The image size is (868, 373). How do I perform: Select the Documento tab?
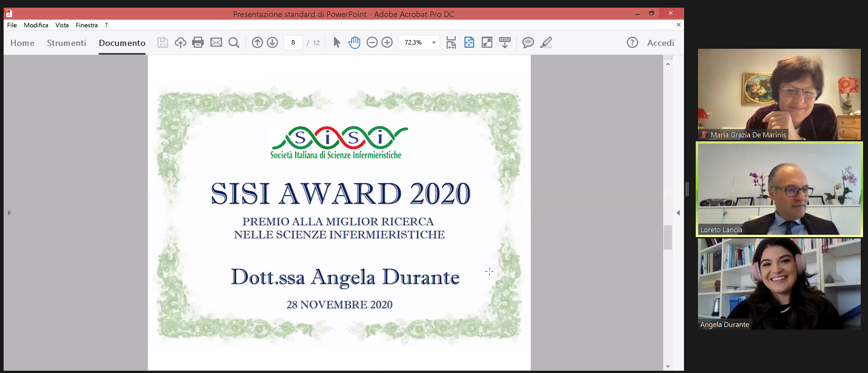(122, 43)
